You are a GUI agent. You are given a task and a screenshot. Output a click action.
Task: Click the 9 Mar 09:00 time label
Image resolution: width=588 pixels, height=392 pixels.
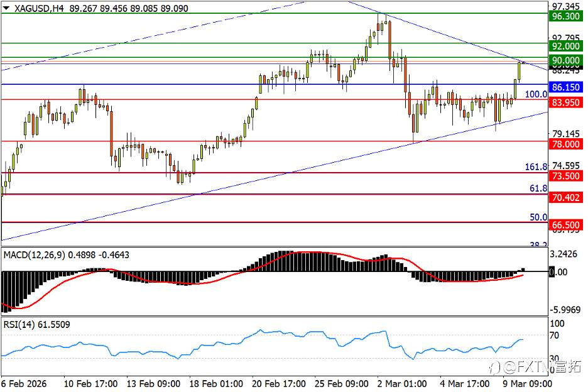point(527,384)
